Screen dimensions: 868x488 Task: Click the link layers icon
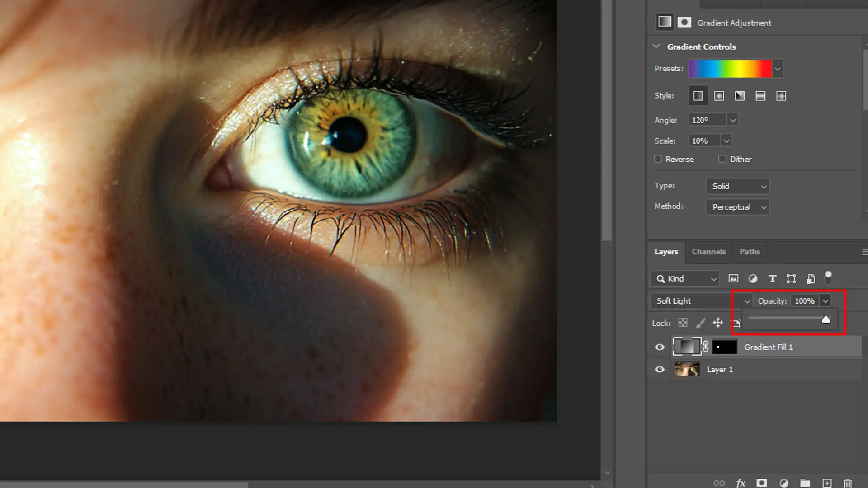click(719, 483)
